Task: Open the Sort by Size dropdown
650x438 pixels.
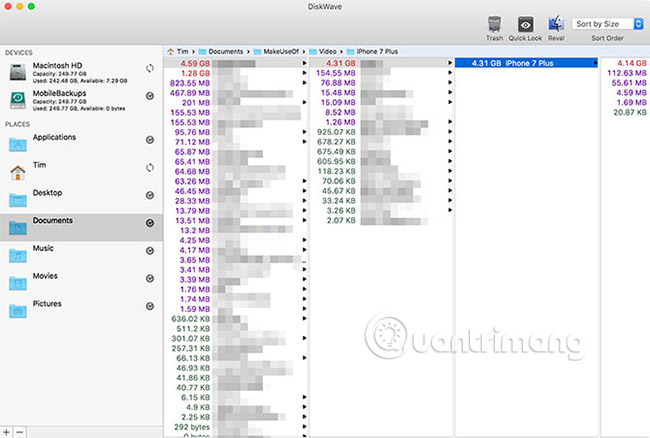Action: (x=607, y=24)
